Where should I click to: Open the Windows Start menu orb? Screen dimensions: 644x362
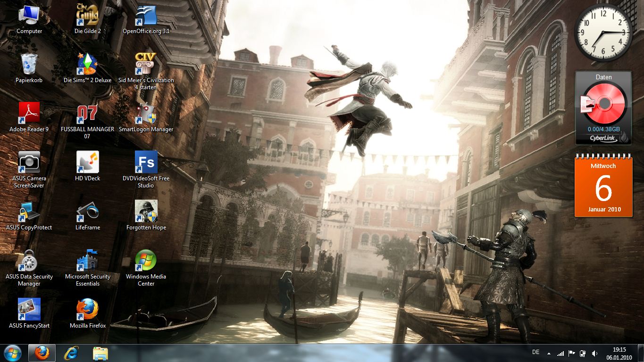(x=13, y=353)
